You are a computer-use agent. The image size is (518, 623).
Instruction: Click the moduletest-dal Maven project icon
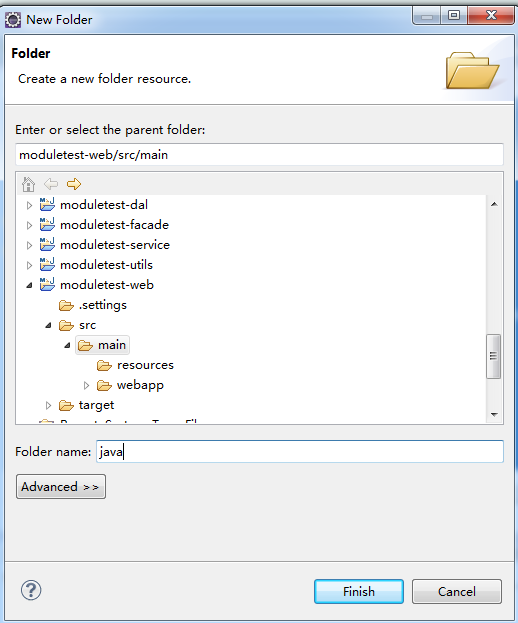[47, 205]
